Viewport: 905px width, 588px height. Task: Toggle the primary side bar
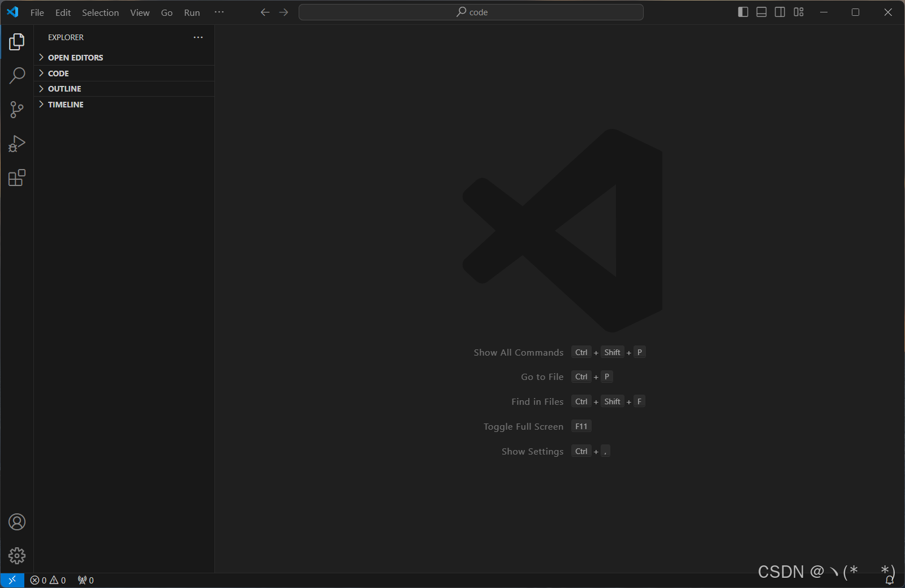tap(743, 12)
